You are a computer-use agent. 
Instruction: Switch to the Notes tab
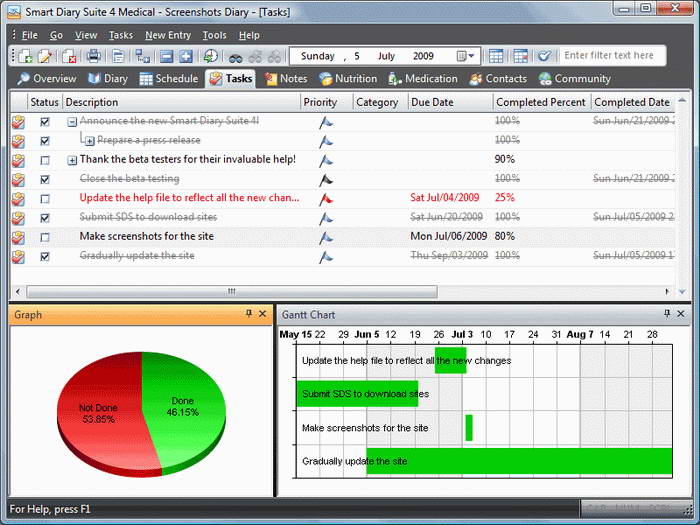pos(286,79)
